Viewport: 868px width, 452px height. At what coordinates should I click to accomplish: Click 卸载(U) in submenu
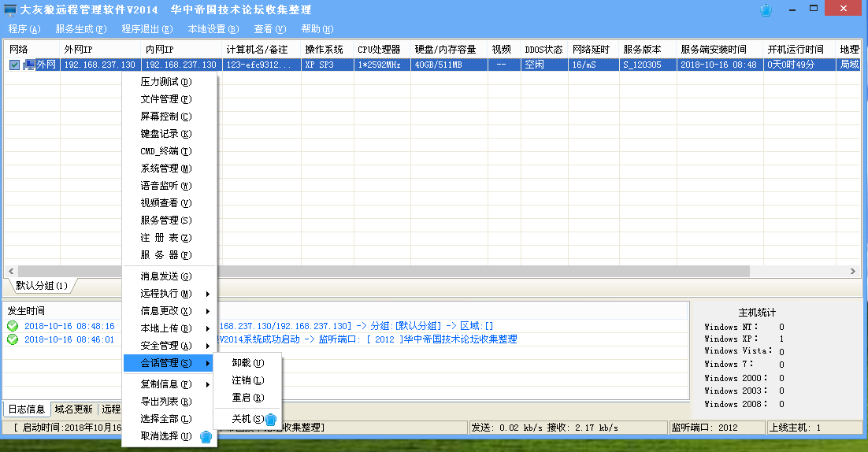point(248,363)
